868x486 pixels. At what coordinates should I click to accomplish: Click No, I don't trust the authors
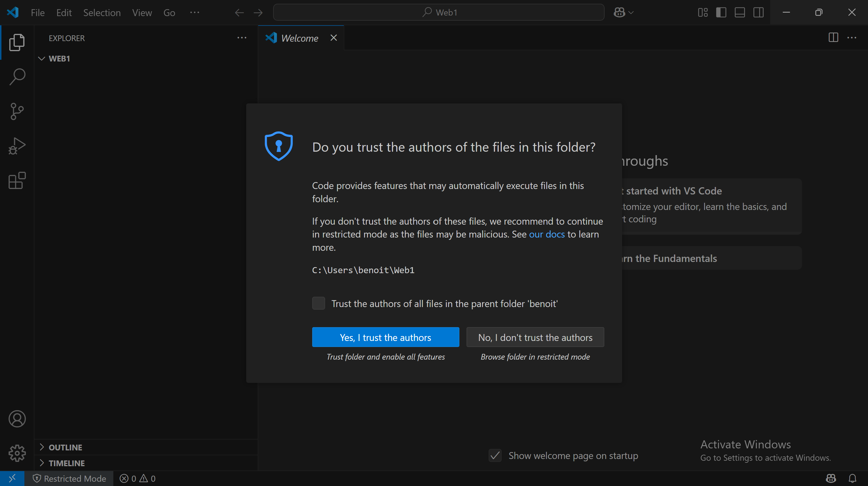pyautogui.click(x=535, y=337)
